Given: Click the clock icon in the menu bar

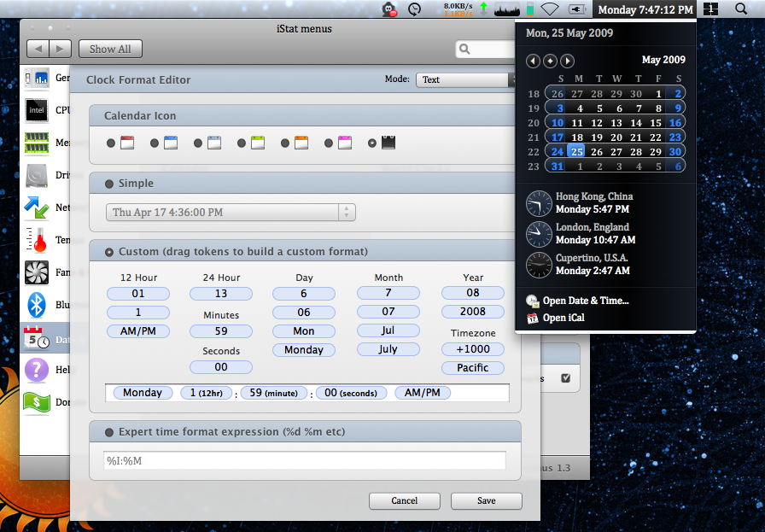Looking at the screenshot, I should [x=414, y=9].
